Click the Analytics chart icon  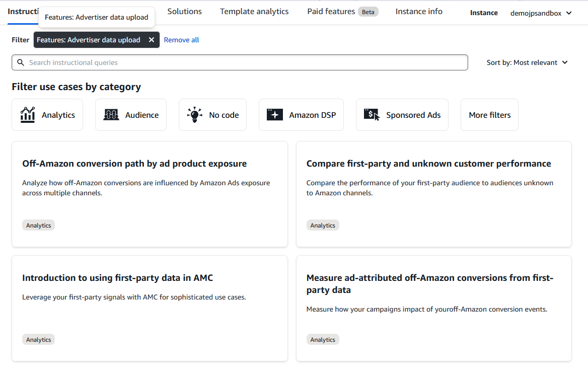(x=28, y=115)
